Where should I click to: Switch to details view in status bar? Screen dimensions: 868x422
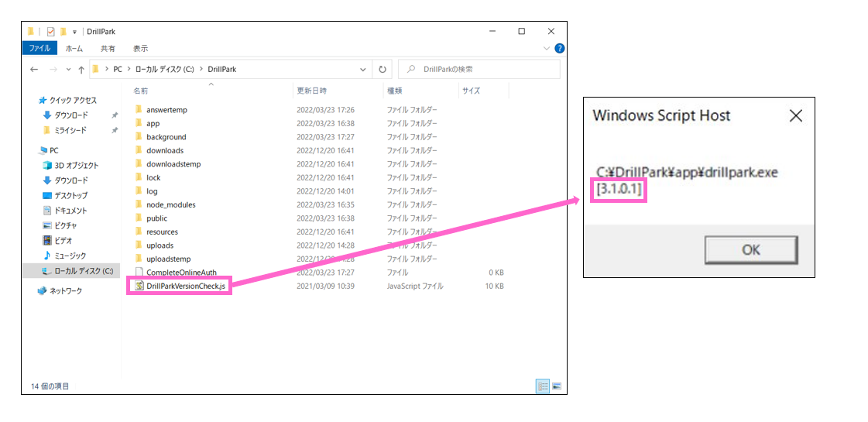(543, 386)
